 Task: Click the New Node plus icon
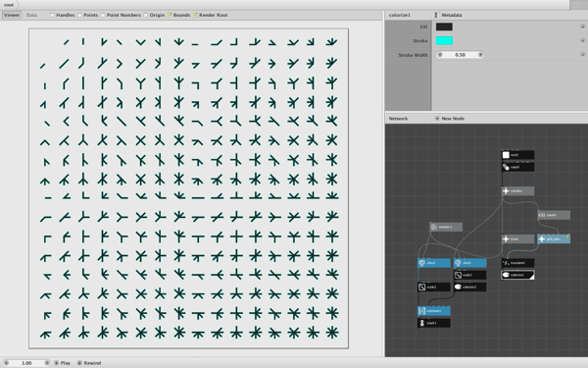[x=437, y=119]
